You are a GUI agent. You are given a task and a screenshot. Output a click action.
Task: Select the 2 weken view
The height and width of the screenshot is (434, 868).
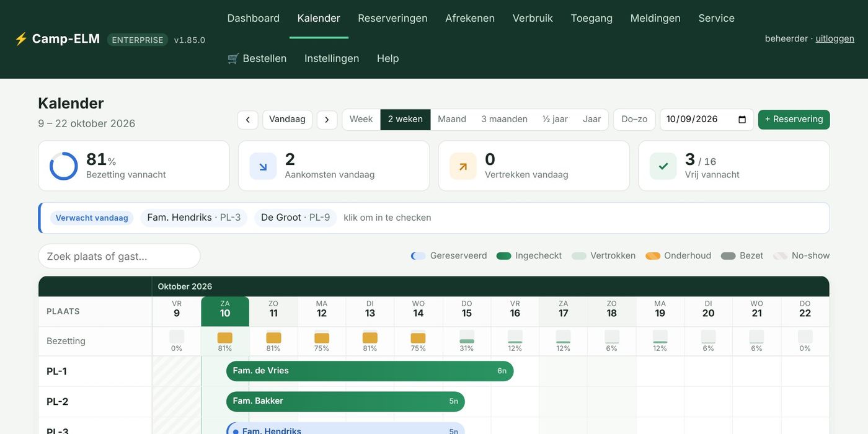[x=405, y=119]
